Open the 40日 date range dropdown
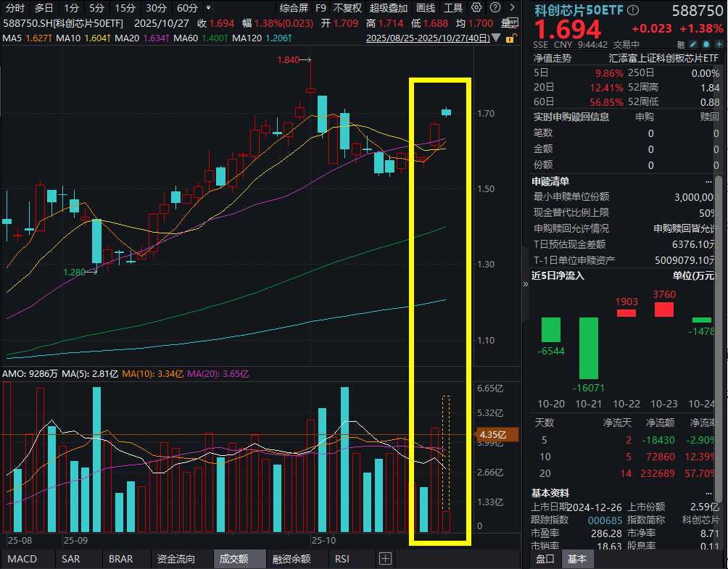 [x=495, y=38]
